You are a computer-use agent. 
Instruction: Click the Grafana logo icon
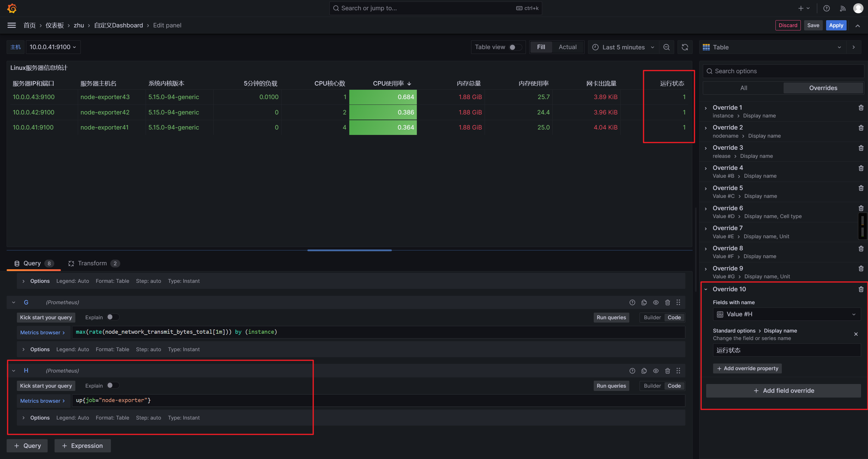coord(12,8)
